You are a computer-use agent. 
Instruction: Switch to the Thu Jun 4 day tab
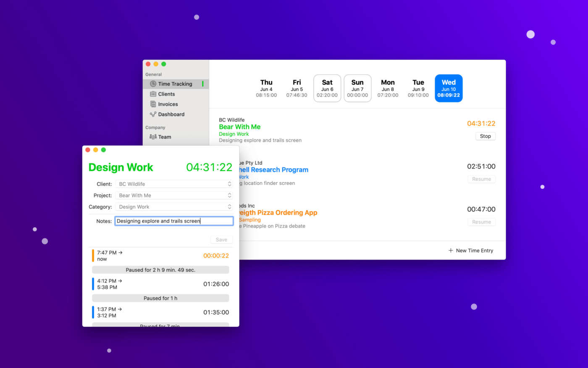click(266, 88)
